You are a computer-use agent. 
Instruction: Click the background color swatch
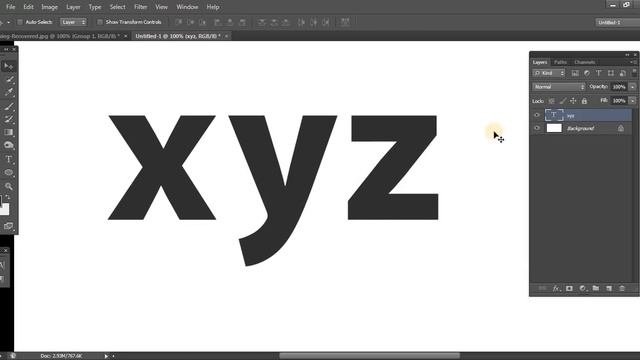click(5, 210)
